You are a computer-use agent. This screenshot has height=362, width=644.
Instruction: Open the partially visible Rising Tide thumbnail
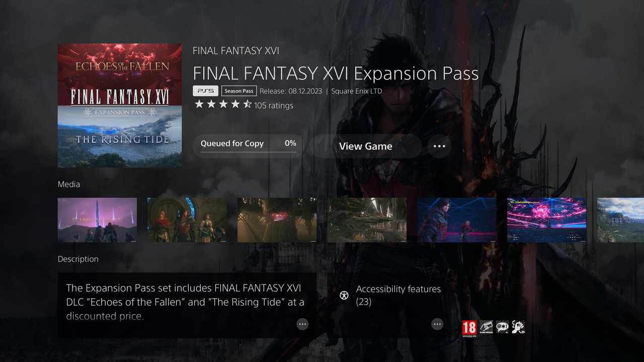[620, 220]
